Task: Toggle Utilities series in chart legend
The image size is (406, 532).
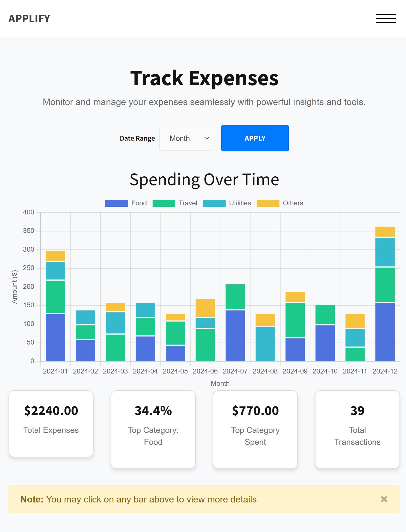Action: tap(227, 203)
